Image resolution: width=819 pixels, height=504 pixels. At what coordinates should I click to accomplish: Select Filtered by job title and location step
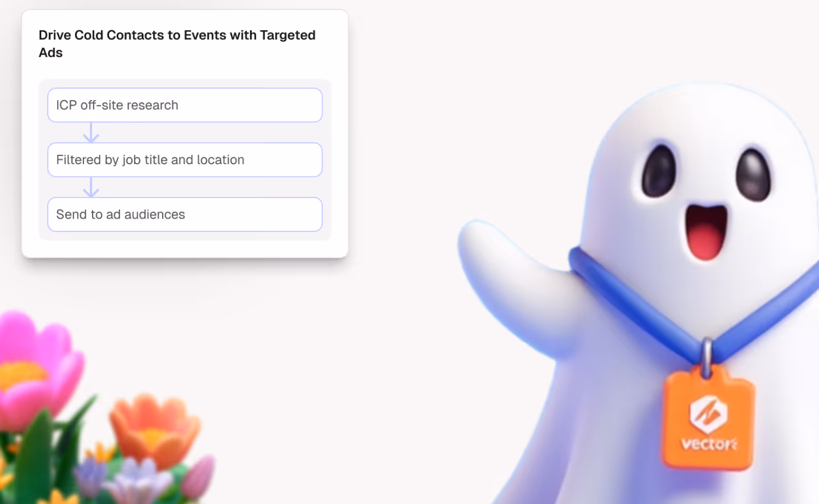point(185,160)
